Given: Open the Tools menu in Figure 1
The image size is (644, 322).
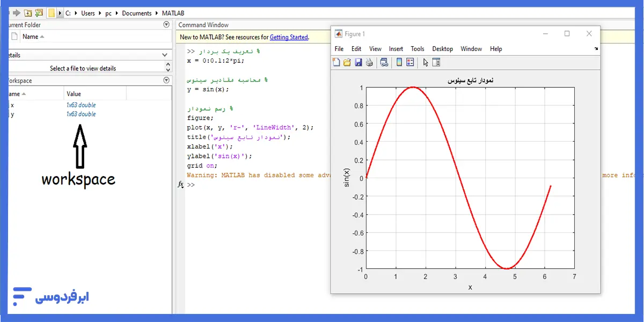Looking at the screenshot, I should click(x=418, y=49).
